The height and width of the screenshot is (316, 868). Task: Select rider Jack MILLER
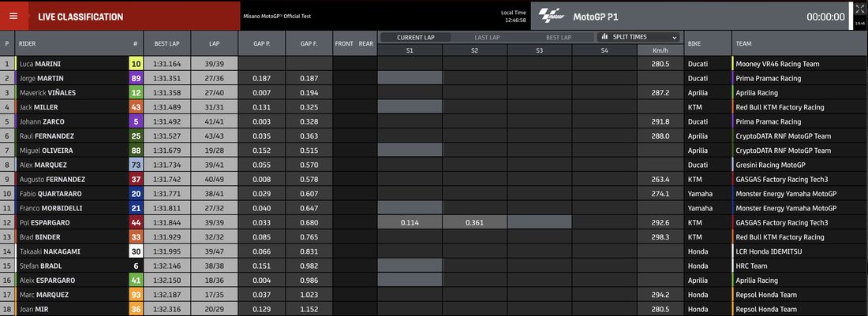click(39, 107)
